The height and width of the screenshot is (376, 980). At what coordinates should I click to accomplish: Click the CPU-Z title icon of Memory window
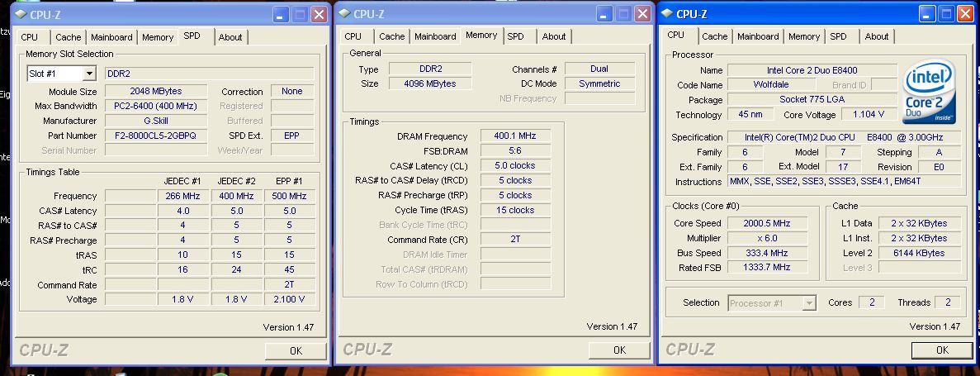point(345,14)
